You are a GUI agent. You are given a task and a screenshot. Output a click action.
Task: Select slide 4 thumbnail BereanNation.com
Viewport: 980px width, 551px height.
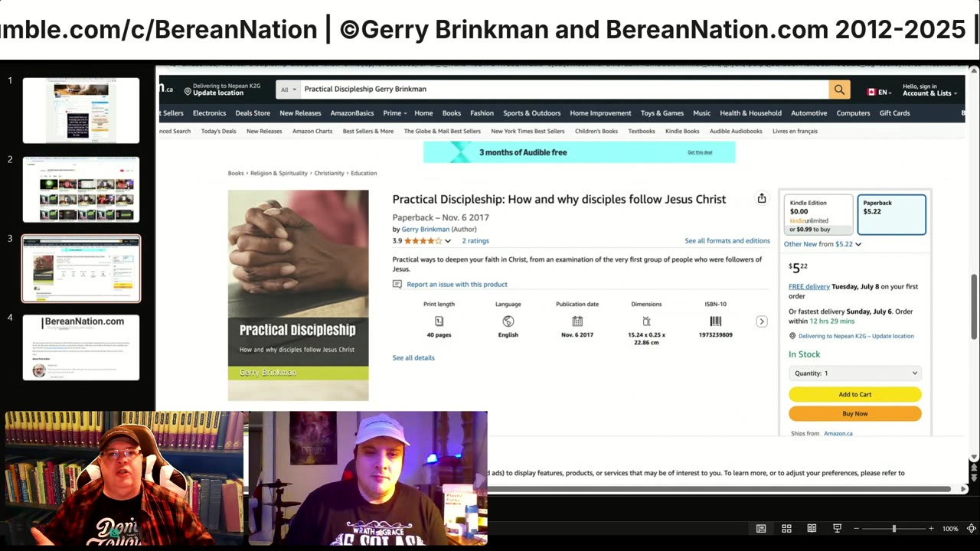81,347
